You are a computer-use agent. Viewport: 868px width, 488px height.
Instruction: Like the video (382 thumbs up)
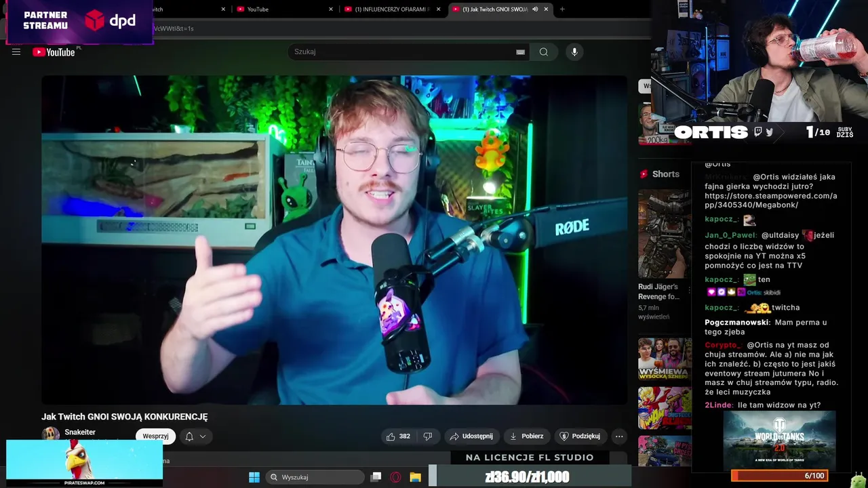coord(398,436)
